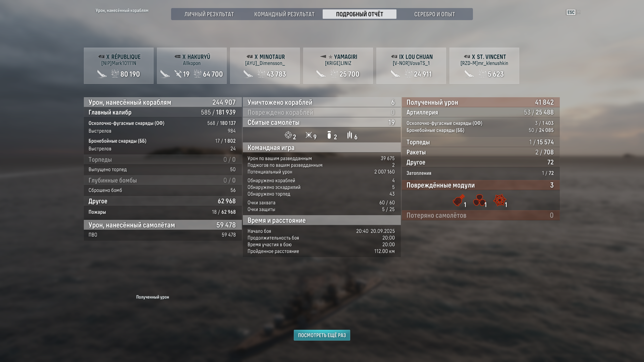Select the Minotaur ship card

tap(265, 66)
